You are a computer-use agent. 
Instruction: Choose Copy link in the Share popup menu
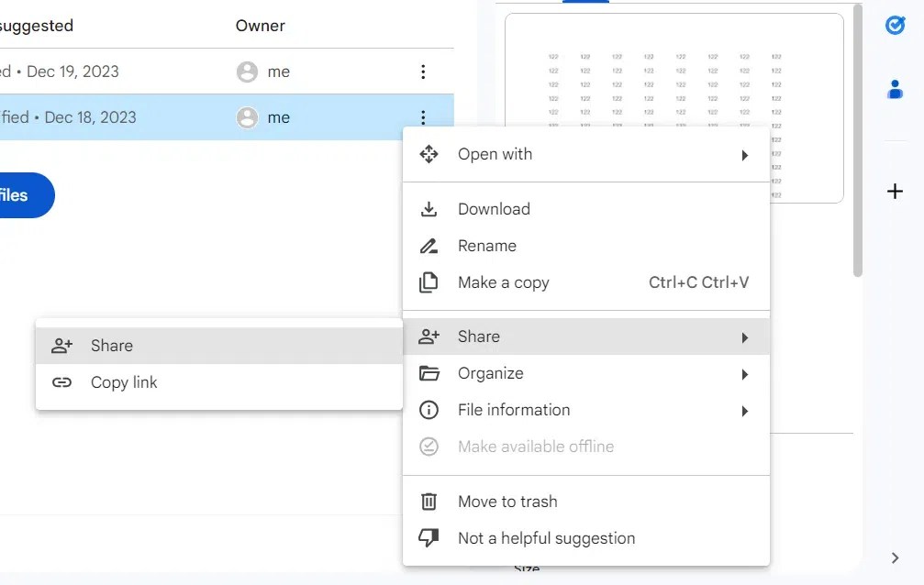[123, 382]
